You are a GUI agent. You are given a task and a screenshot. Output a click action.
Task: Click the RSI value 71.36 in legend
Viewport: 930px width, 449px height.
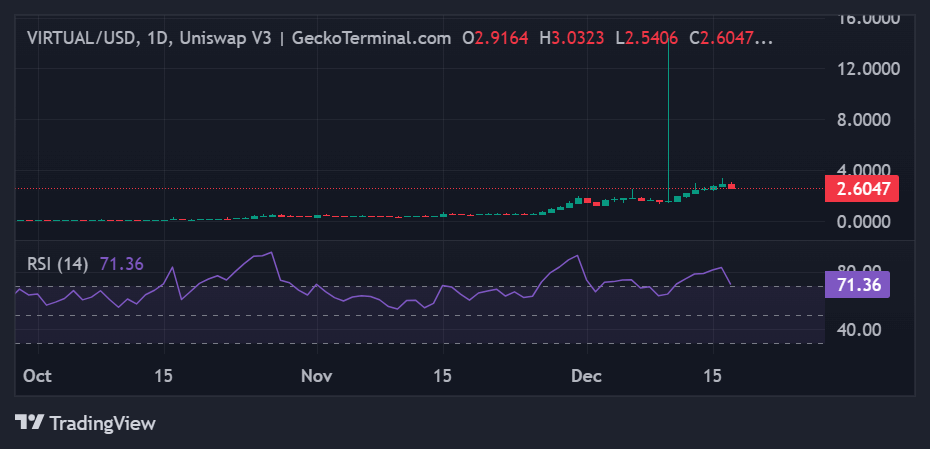click(122, 264)
